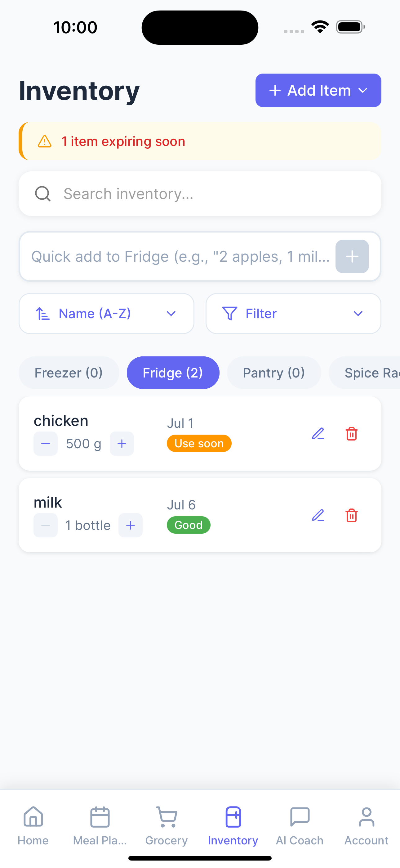Delete the milk item with trash icon
Image resolution: width=400 pixels, height=868 pixels.
352,515
